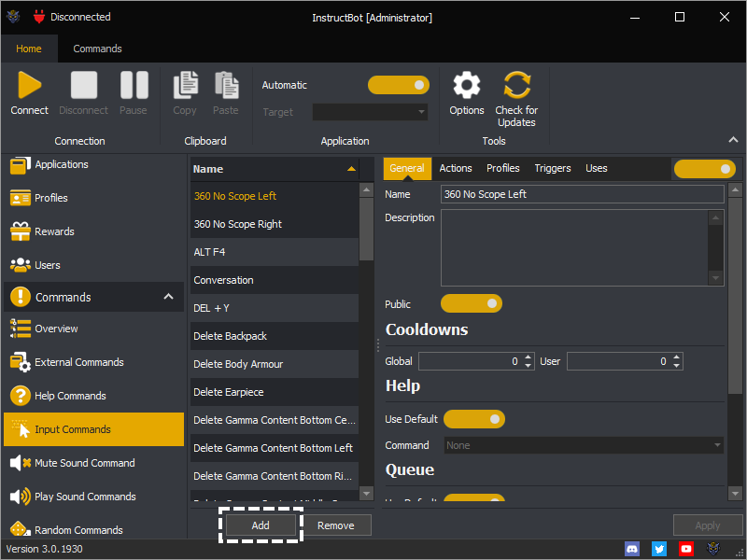The image size is (747, 560).
Task: Click the Discord icon in status bar
Action: pyautogui.click(x=632, y=549)
